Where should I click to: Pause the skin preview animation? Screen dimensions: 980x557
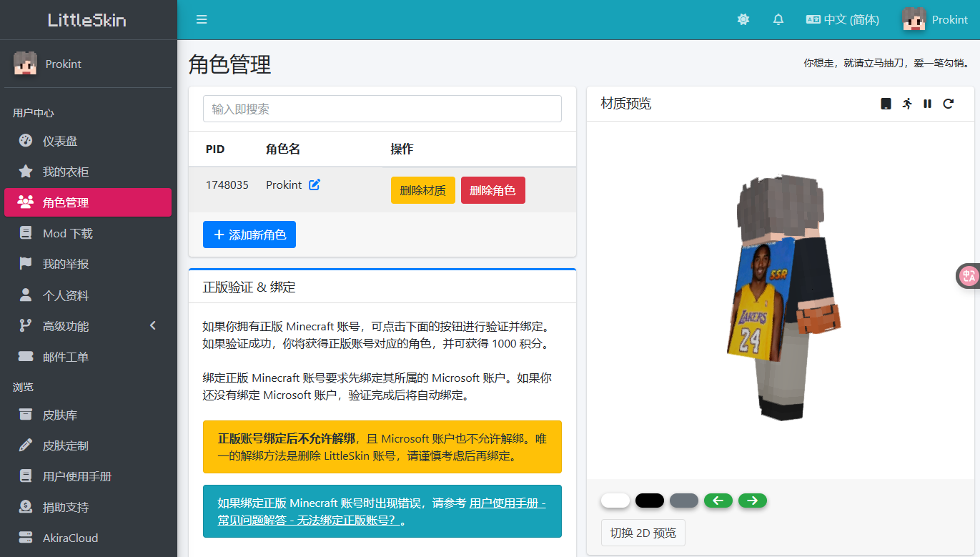[x=927, y=104]
